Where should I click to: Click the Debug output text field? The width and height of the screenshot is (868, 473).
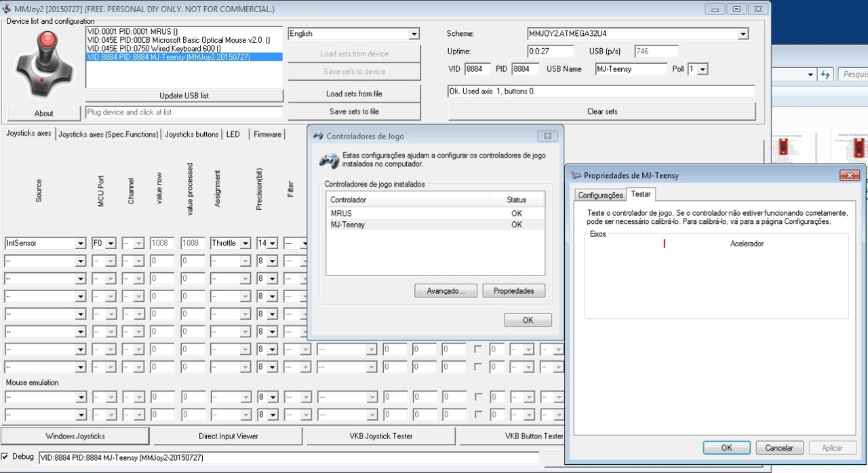click(289, 457)
